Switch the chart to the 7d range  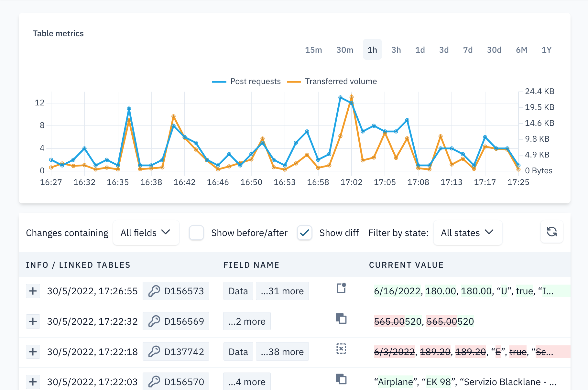coord(467,49)
